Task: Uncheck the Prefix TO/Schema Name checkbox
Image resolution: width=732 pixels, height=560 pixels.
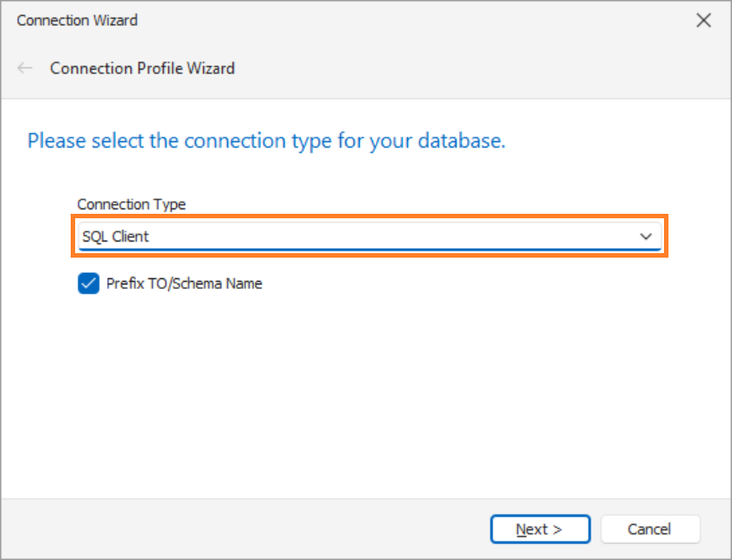Action: coord(89,284)
